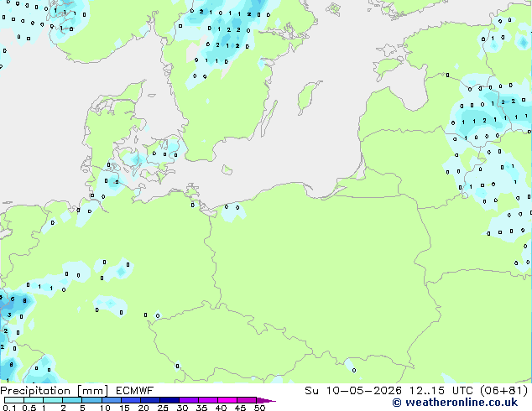
Task: Select the legend swatch between 2 and 5
Action: tap(72, 400)
